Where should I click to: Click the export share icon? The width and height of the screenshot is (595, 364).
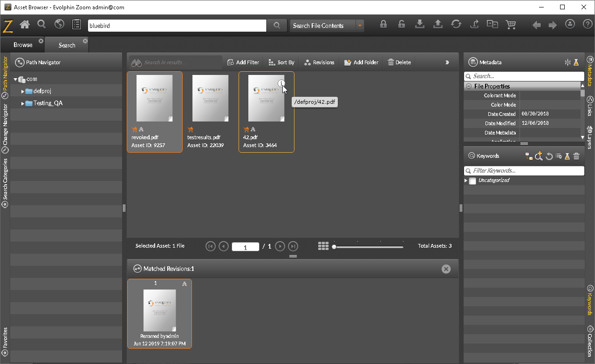coord(474,25)
